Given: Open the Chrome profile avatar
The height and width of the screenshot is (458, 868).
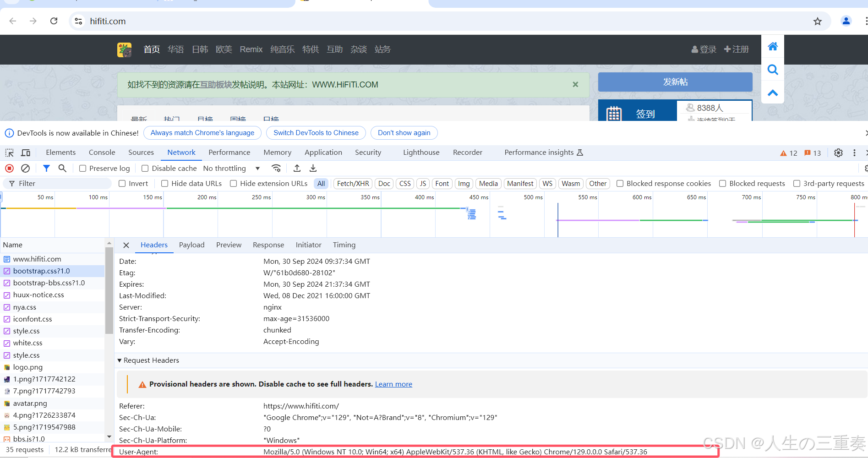Looking at the screenshot, I should click(x=846, y=21).
